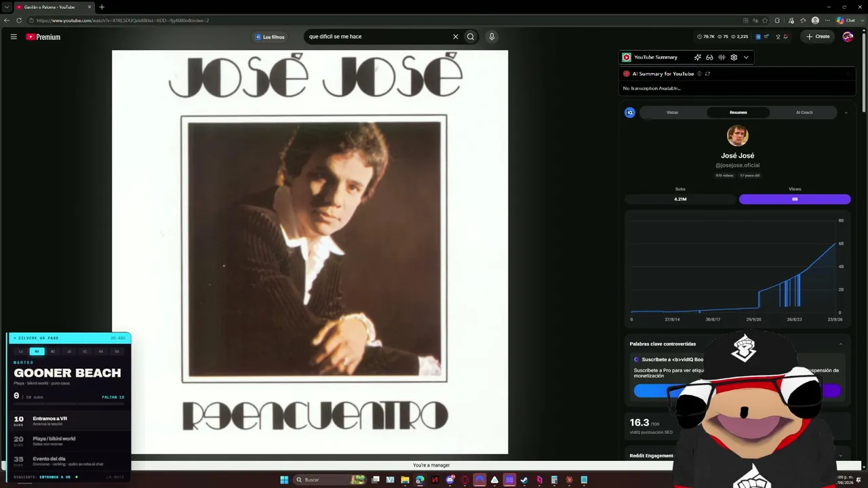Click the Create button

[818, 37]
